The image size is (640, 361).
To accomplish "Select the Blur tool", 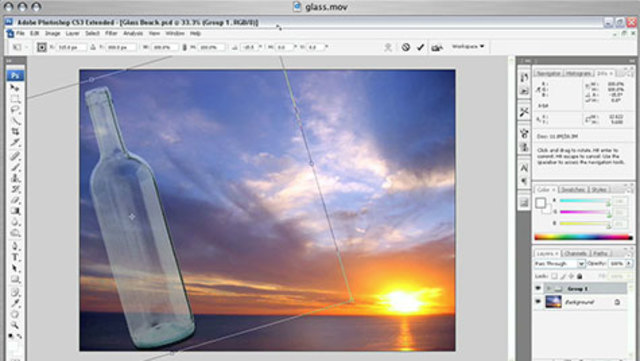I will [15, 222].
